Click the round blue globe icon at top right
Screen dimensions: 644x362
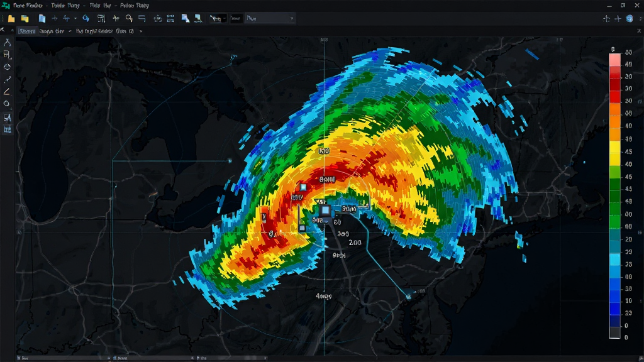(x=629, y=18)
